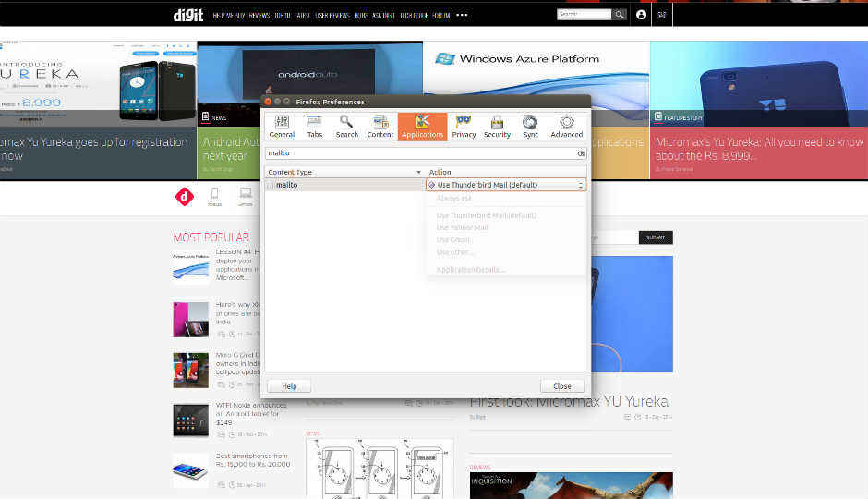Open the Forum nav link
The height and width of the screenshot is (499, 868).
click(441, 16)
